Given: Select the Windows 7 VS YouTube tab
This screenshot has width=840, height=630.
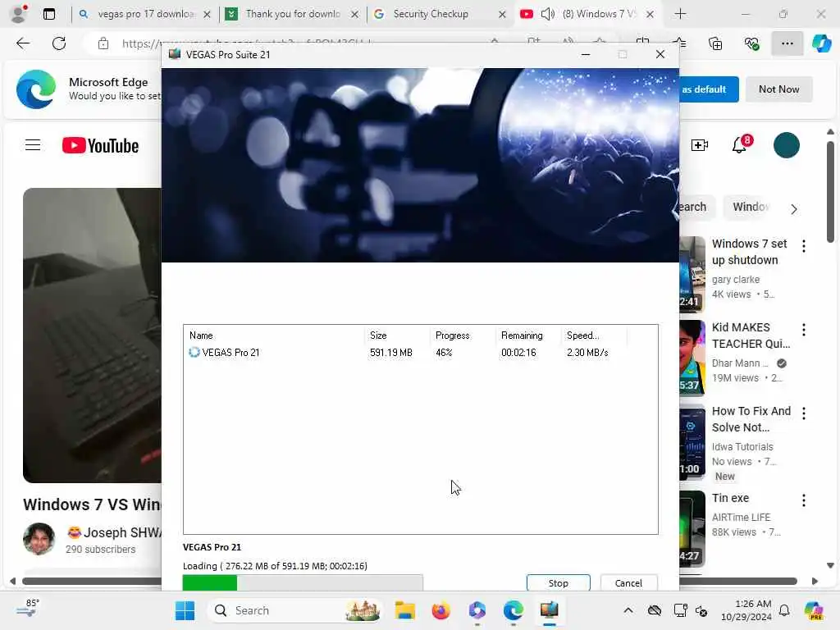Looking at the screenshot, I should pyautogui.click(x=589, y=14).
